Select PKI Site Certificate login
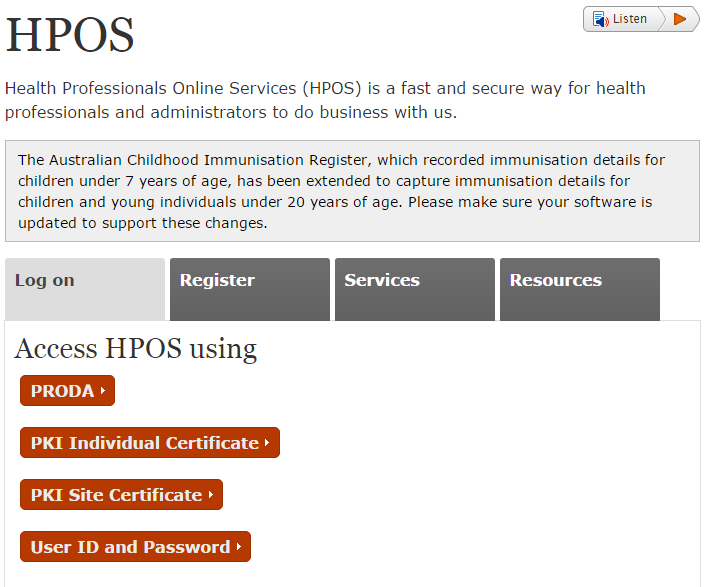 click(121, 494)
